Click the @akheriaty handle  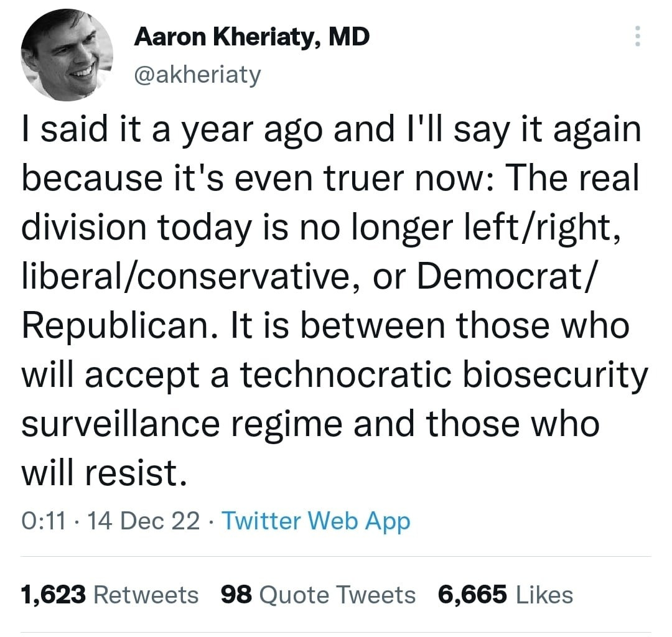(x=198, y=75)
